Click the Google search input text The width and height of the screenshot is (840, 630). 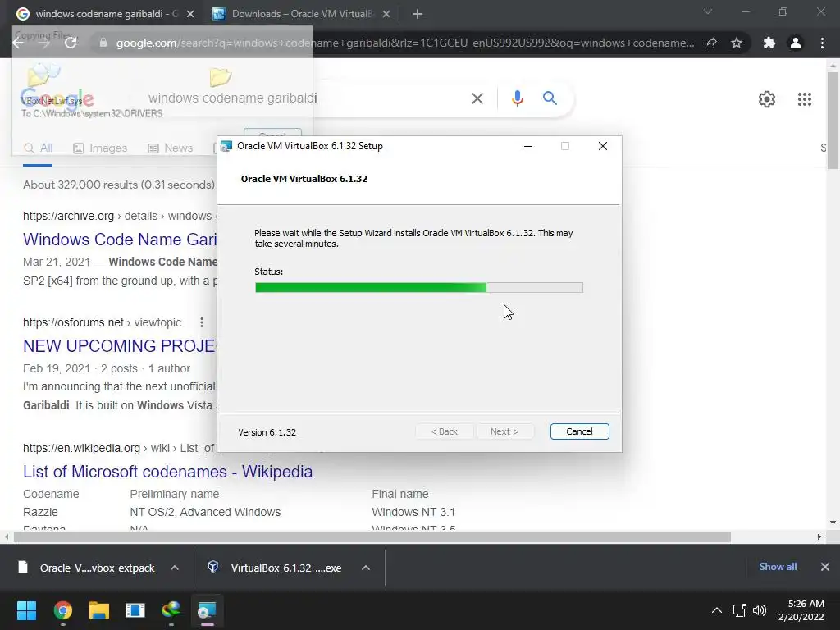(x=232, y=98)
